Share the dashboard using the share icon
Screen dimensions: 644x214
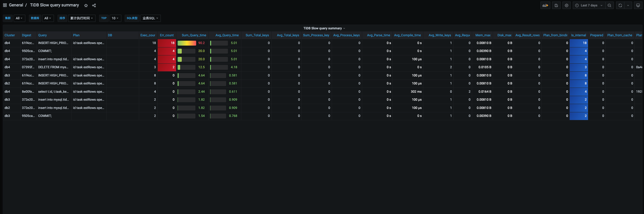94,5
